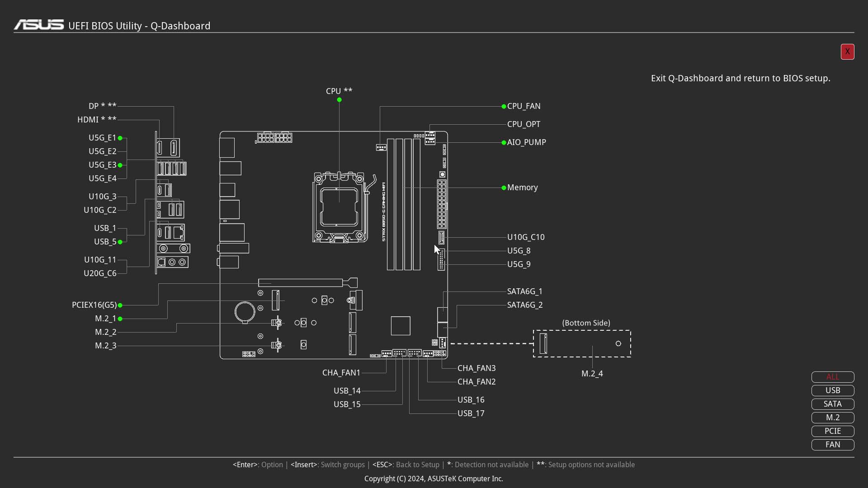
Task: Open the U5G_E4 port label
Action: pos(103,178)
